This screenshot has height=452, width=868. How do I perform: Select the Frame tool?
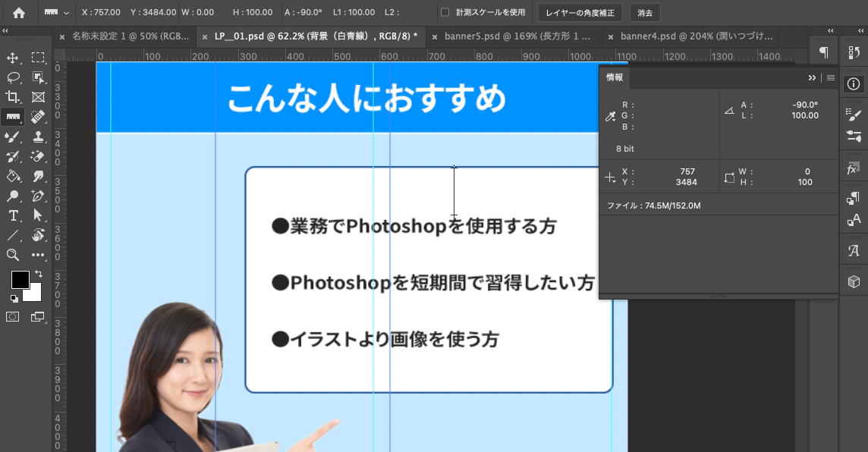[x=38, y=97]
